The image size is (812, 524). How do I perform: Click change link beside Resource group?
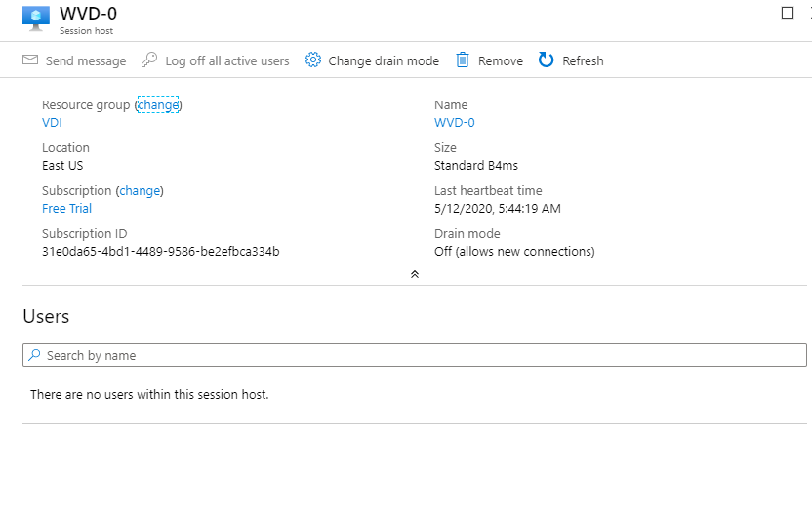[x=158, y=104]
